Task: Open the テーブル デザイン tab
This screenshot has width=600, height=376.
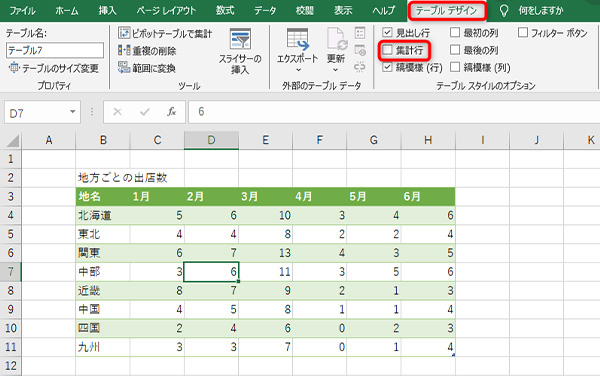Action: point(447,11)
